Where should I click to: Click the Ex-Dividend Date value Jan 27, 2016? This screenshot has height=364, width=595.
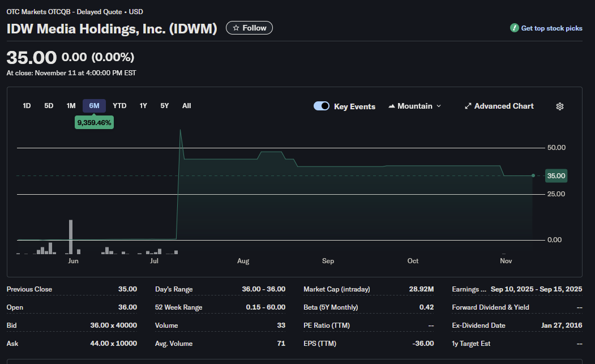click(x=562, y=326)
